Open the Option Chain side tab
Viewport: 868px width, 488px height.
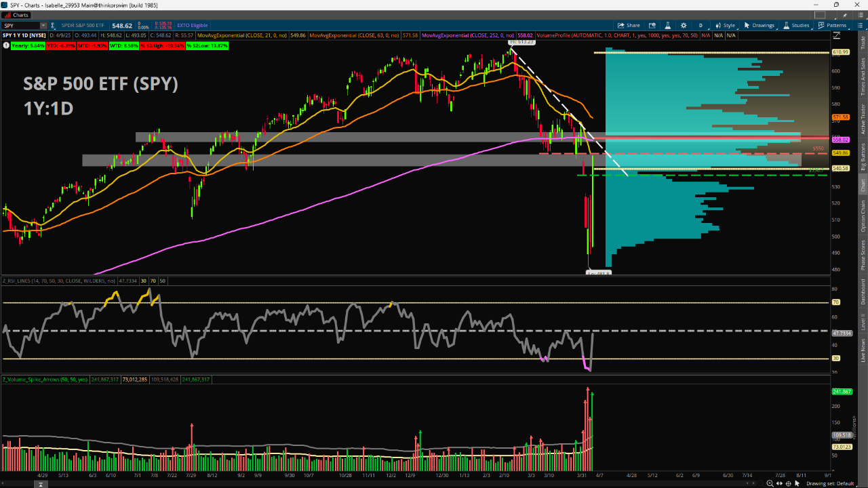[863, 216]
